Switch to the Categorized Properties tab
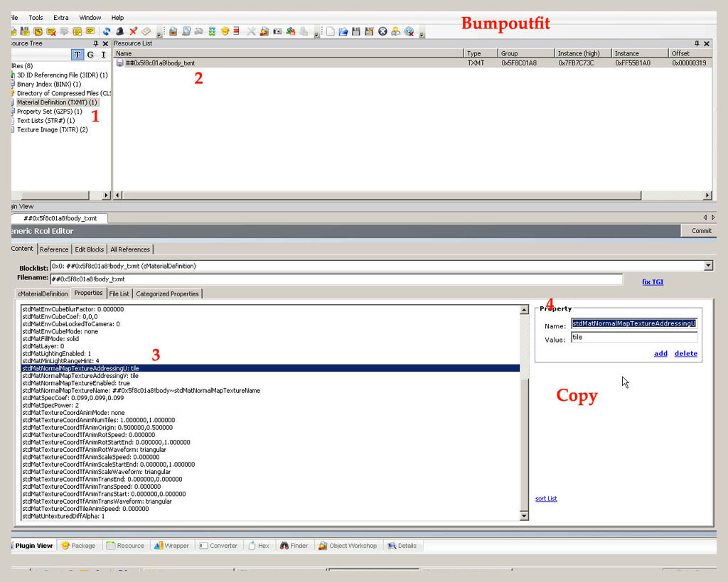This screenshot has width=728, height=582. [167, 293]
